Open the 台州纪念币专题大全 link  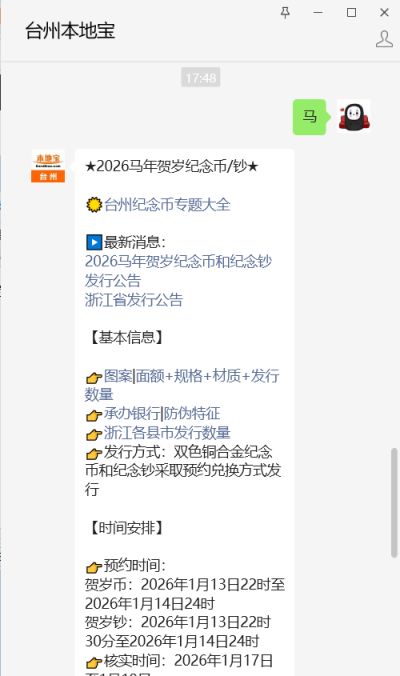tap(167, 204)
